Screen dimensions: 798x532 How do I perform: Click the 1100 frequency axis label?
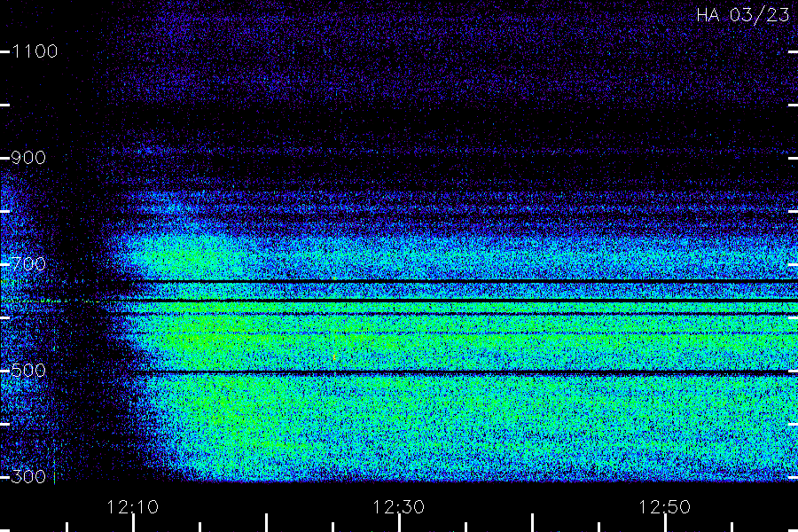(x=35, y=51)
